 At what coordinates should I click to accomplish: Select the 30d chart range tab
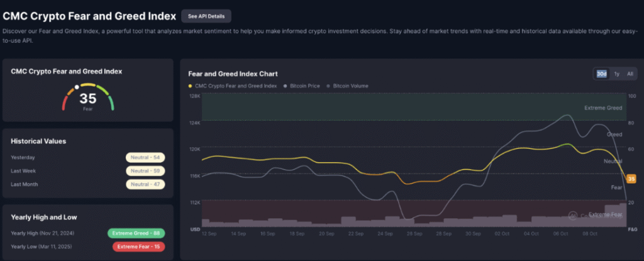602,74
